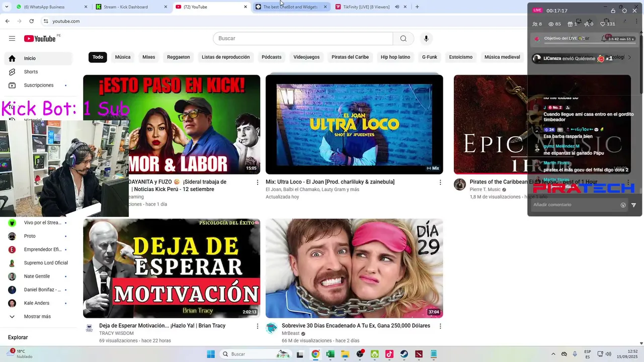Image resolution: width=644 pixels, height=362 pixels.
Task: Select the Pódcasts filter chip
Action: (x=271, y=57)
